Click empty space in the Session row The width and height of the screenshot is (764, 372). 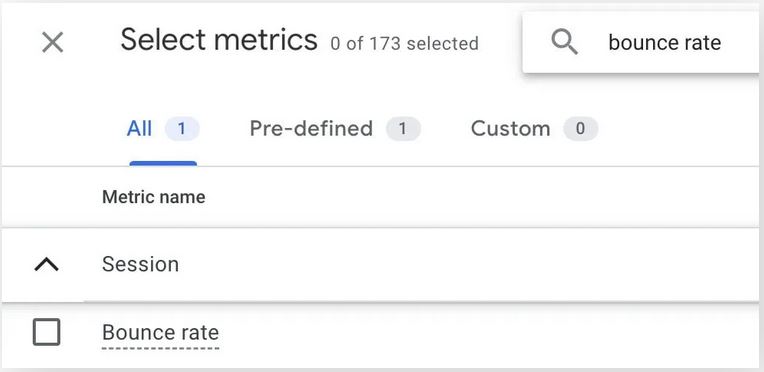(468, 265)
